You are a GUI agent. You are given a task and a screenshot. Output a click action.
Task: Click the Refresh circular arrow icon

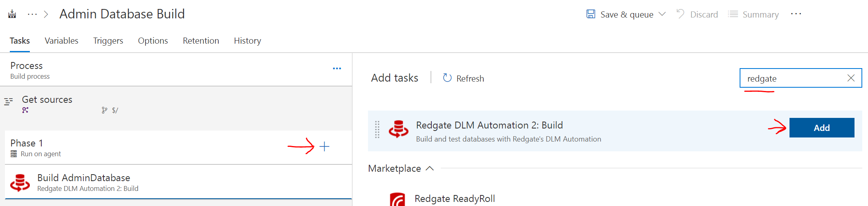(447, 78)
